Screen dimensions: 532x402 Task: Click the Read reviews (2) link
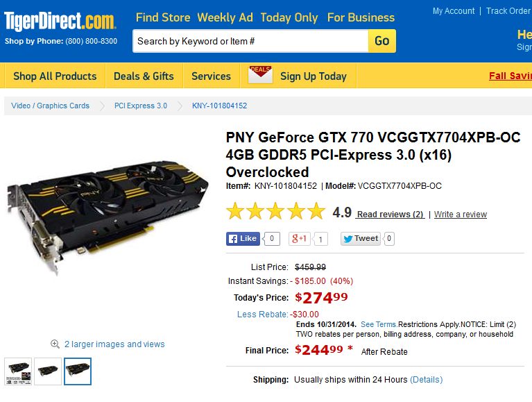pos(390,215)
